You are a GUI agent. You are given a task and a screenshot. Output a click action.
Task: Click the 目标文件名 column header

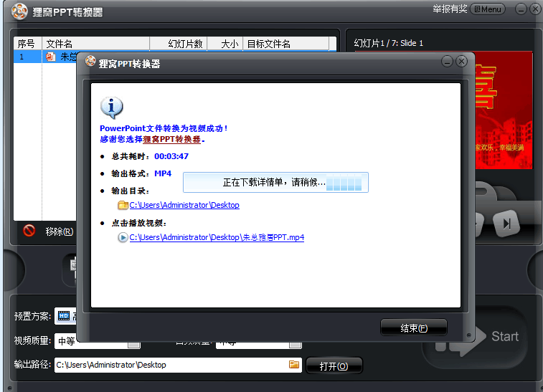click(286, 44)
